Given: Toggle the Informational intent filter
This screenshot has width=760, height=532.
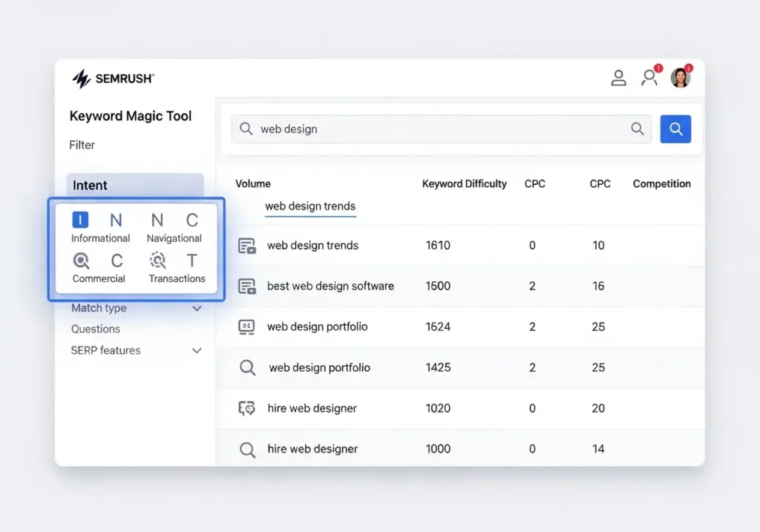Looking at the screenshot, I should coord(80,220).
